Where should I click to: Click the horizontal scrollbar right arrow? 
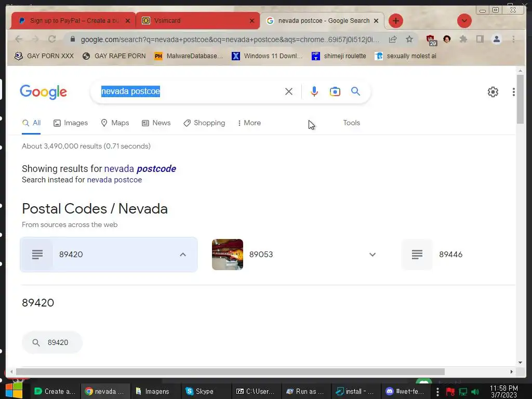tap(512, 371)
